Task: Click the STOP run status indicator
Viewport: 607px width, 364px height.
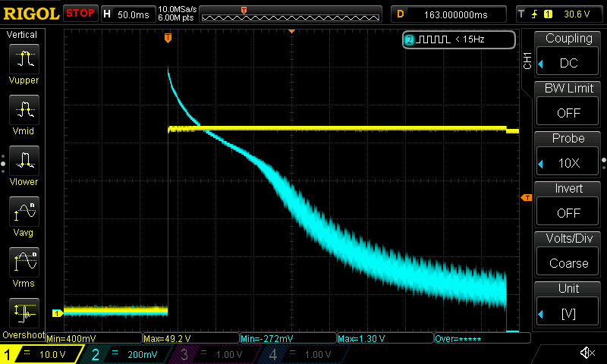Action: coord(80,14)
